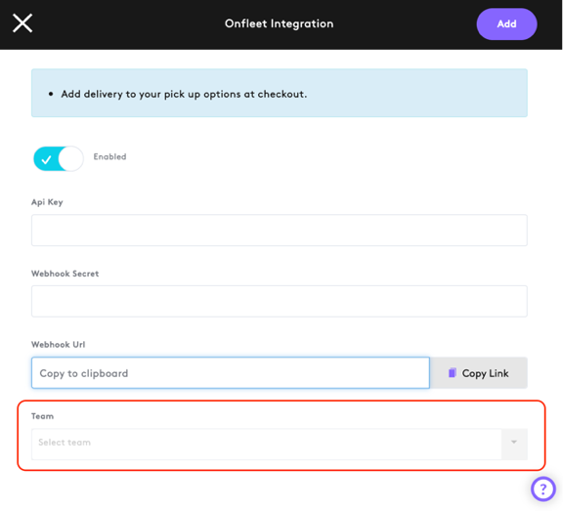Click the Api Key field label
Image resolution: width=565 pixels, height=513 pixels.
coord(47,202)
